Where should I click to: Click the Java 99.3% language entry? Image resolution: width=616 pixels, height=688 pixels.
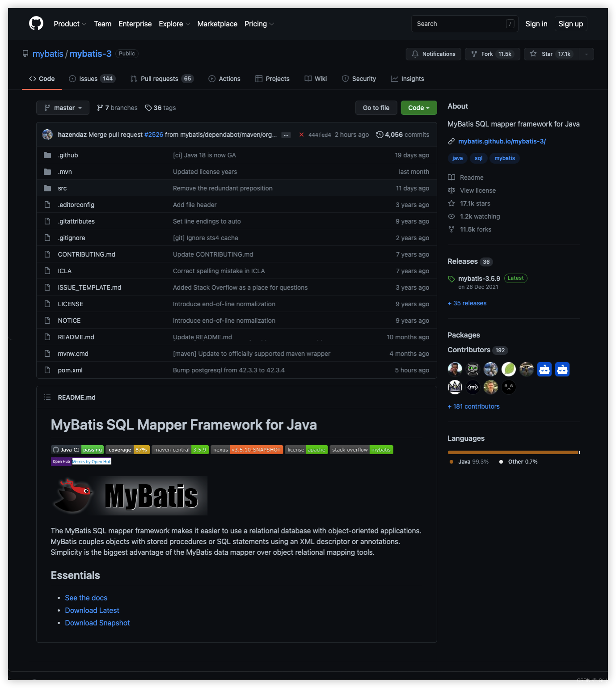(469, 462)
